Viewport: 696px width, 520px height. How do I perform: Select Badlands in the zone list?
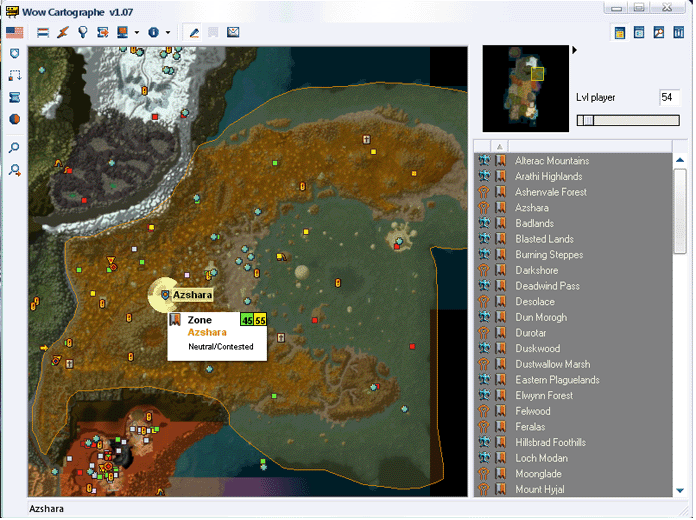pyautogui.click(x=534, y=223)
